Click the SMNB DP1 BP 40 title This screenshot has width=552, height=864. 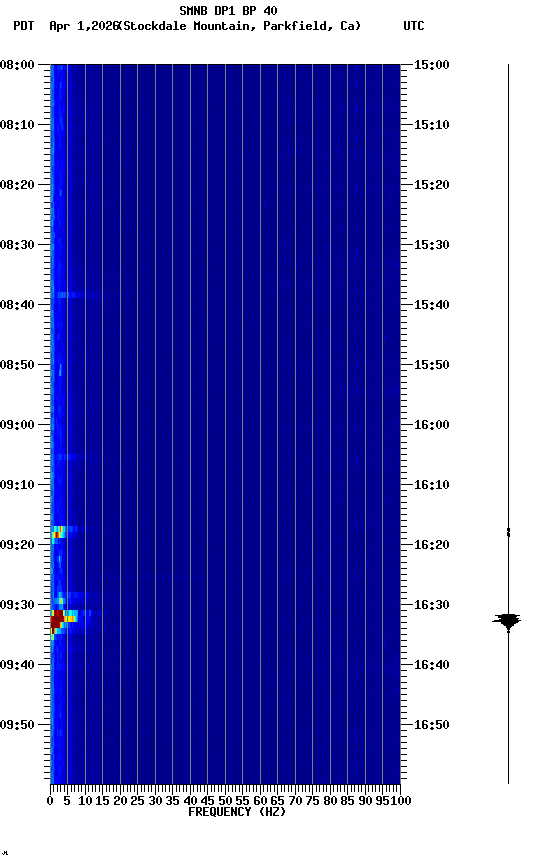[x=228, y=10]
